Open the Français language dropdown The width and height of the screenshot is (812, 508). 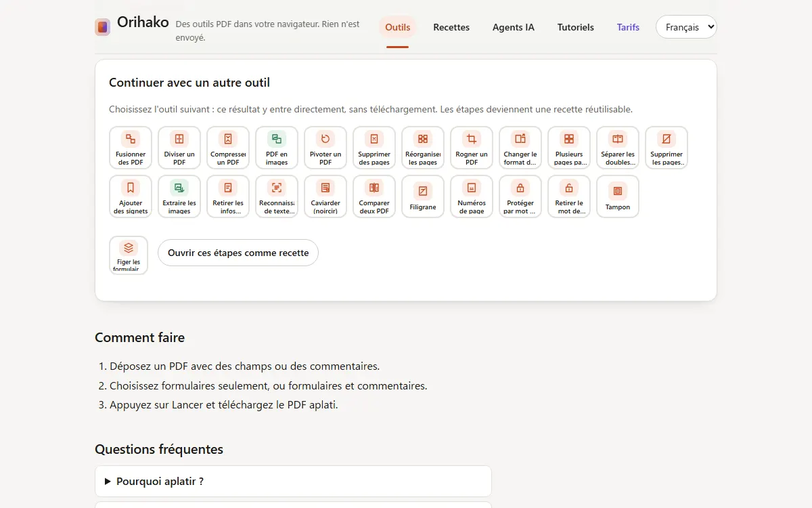(686, 27)
